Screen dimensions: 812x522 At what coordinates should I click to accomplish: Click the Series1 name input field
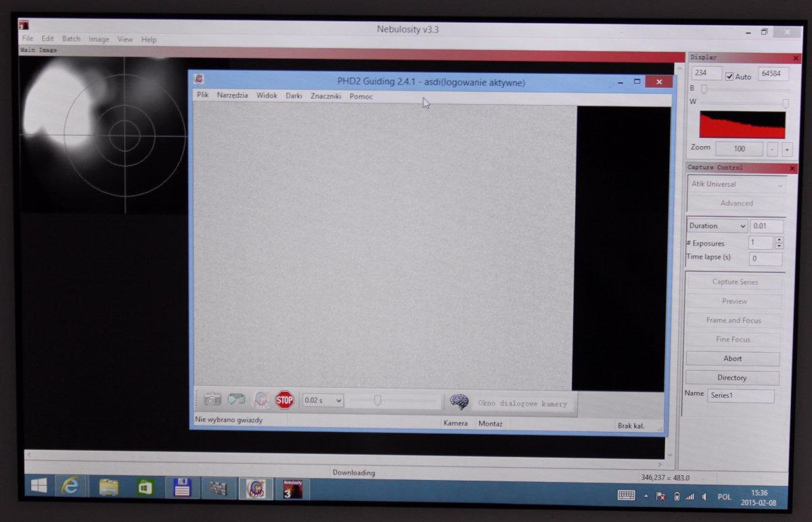tap(740, 395)
